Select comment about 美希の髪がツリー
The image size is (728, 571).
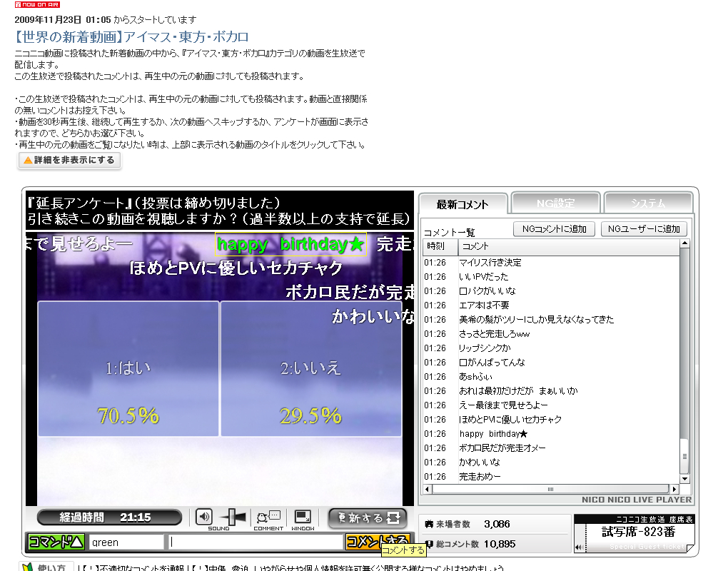(x=551, y=320)
